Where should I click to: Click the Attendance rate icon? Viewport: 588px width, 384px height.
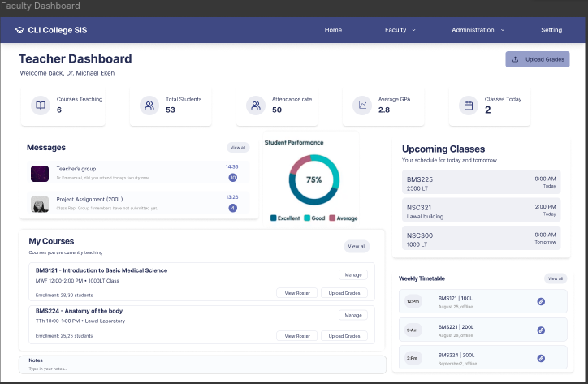click(x=256, y=106)
